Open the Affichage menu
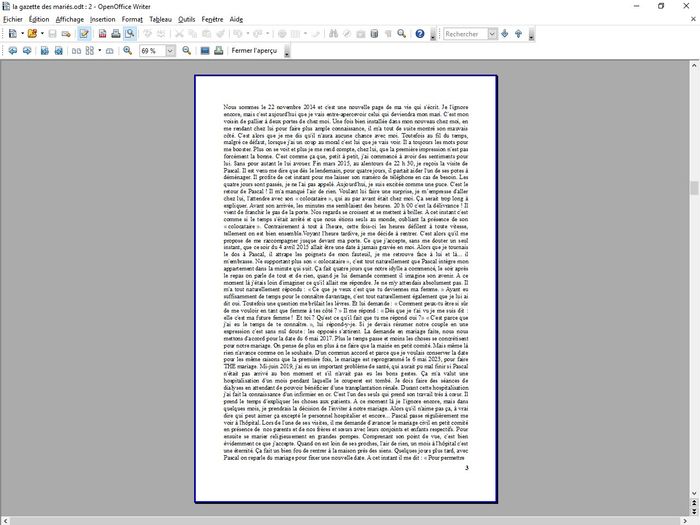 point(70,19)
